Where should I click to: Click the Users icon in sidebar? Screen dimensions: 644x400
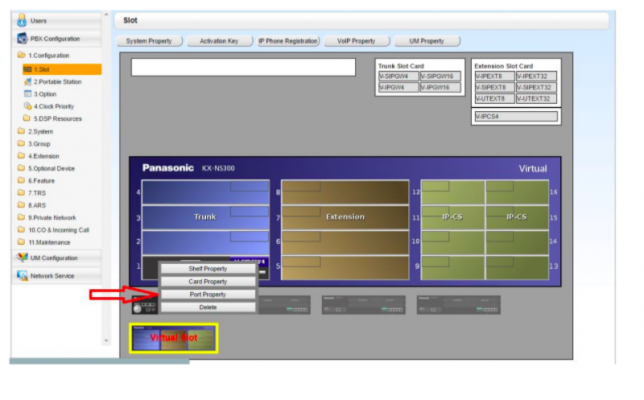pyautogui.click(x=24, y=20)
